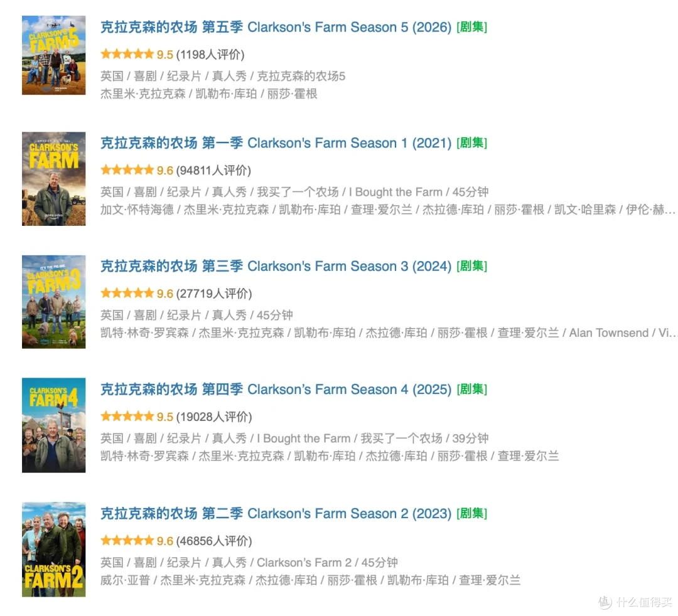Click the 9.6 score for Season 2
This screenshot has width=678, height=616.
[x=164, y=541]
